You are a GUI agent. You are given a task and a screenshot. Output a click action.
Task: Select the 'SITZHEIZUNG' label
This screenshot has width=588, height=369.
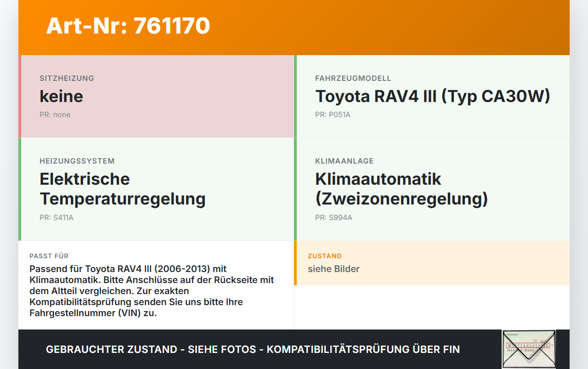click(x=67, y=78)
